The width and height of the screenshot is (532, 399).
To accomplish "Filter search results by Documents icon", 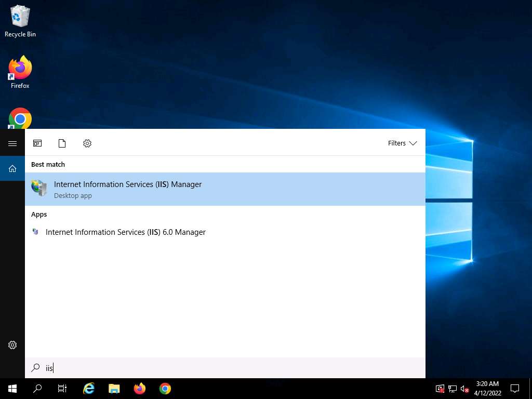I will point(62,143).
